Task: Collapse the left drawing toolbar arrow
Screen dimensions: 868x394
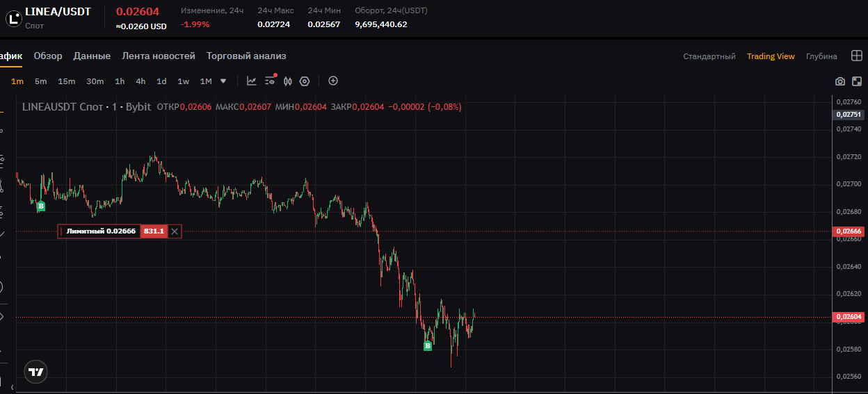Action: [x=11, y=386]
